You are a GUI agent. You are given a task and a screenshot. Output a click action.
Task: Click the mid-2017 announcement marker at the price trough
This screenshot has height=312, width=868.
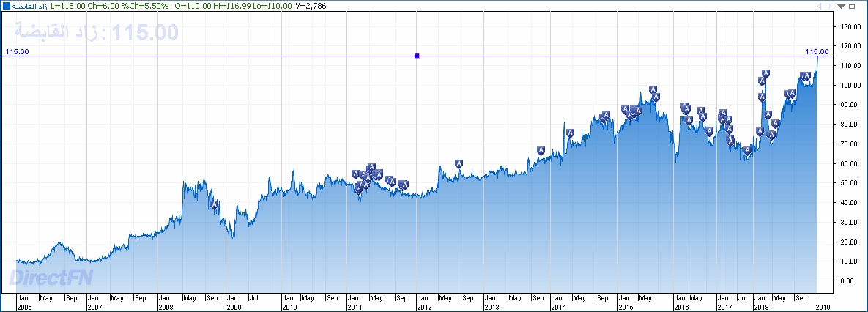(x=747, y=151)
